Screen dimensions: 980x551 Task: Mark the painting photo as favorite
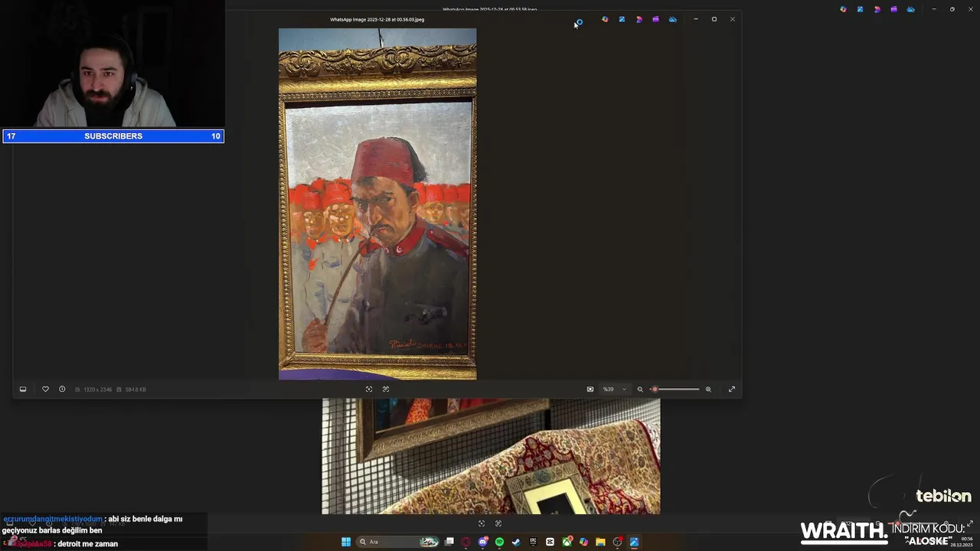coord(45,389)
